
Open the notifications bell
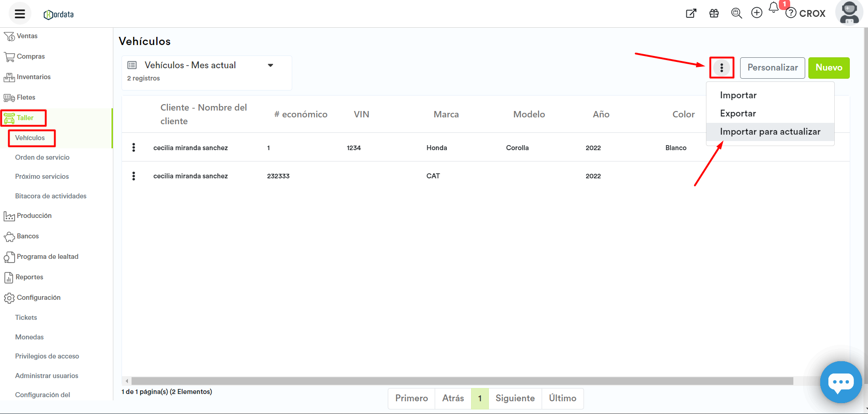[774, 8]
